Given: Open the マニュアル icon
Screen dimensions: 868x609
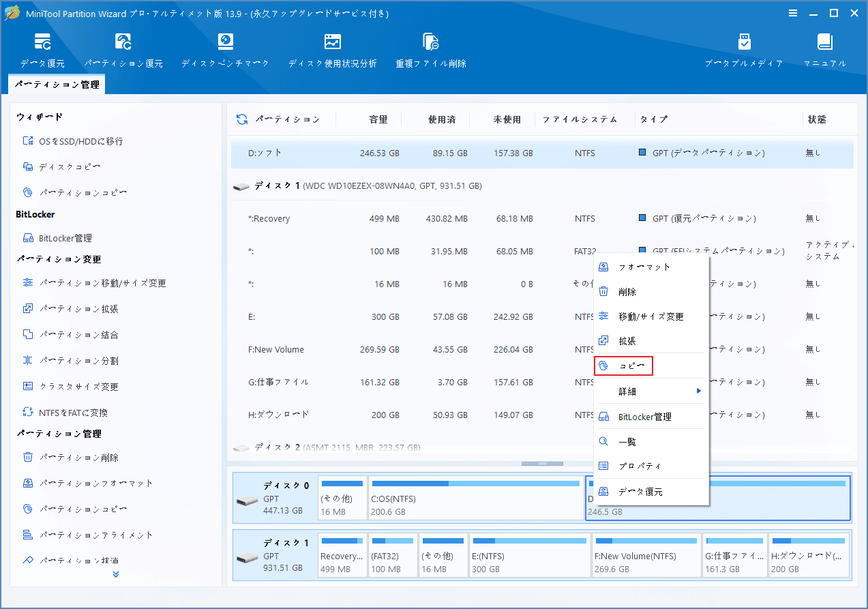Looking at the screenshot, I should tap(825, 50).
